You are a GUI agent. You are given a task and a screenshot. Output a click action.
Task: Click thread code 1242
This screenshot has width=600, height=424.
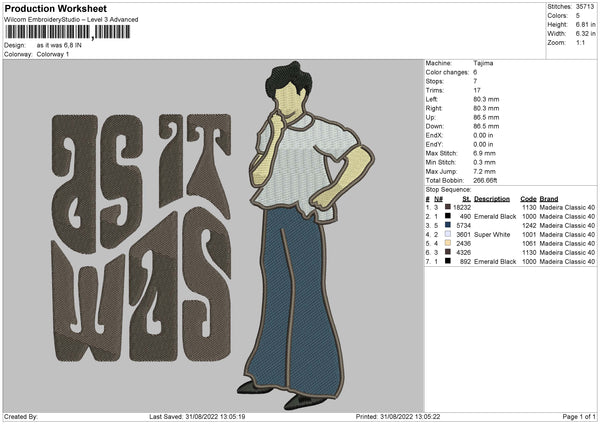click(529, 226)
